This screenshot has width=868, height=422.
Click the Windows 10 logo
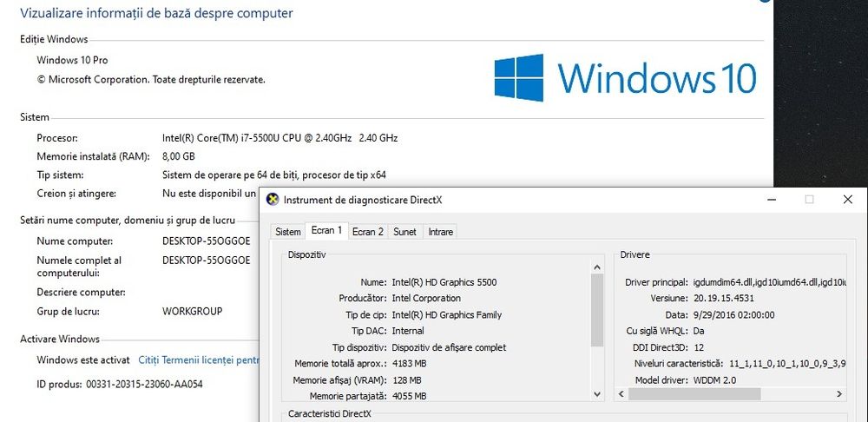(x=625, y=77)
